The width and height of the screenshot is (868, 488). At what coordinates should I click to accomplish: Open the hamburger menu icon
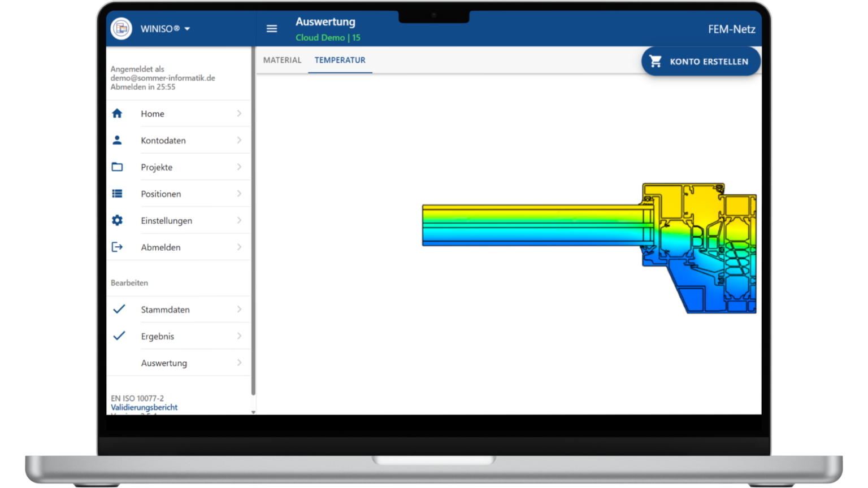(272, 29)
